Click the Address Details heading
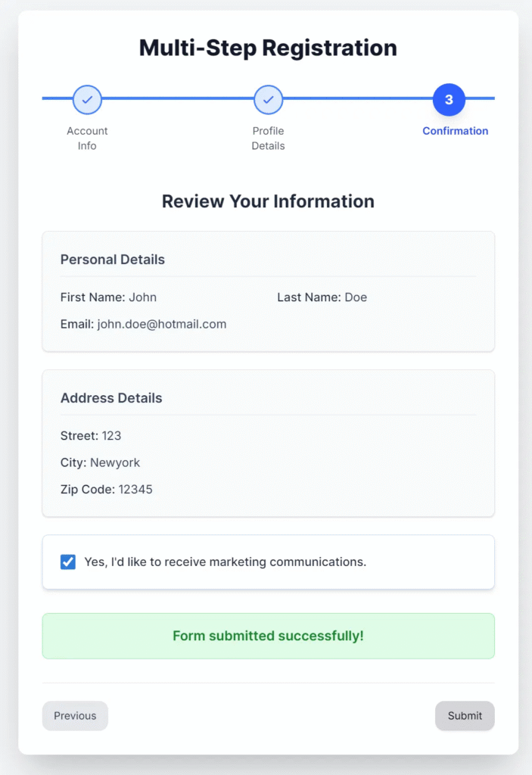Viewport: 532px width, 775px height. pos(111,398)
